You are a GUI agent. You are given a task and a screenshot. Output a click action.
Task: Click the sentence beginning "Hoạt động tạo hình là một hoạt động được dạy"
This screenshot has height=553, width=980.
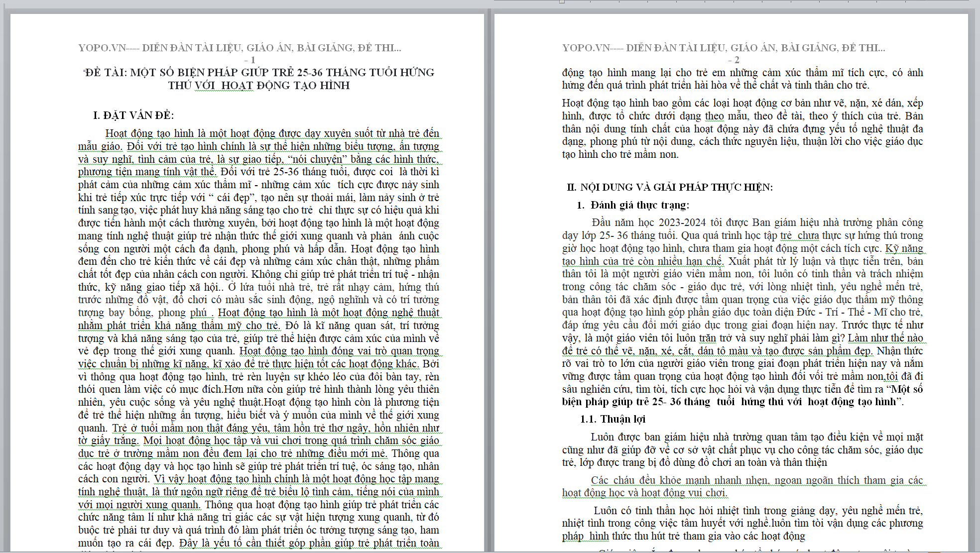[272, 133]
